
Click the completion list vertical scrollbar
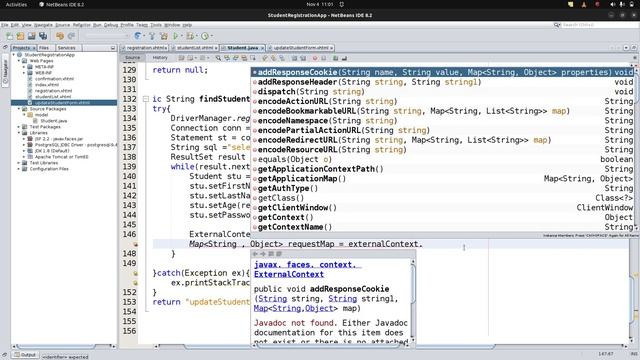pyautogui.click(x=637, y=149)
